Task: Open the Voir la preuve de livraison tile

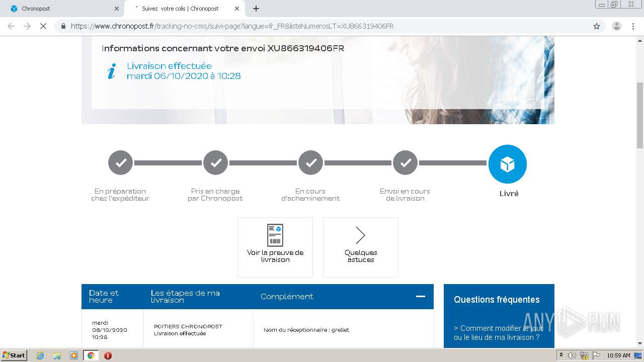Action: (275, 247)
